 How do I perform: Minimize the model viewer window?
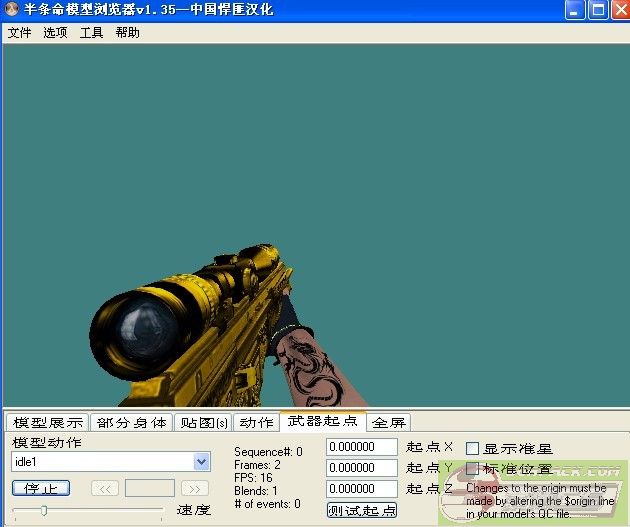(x=575, y=10)
